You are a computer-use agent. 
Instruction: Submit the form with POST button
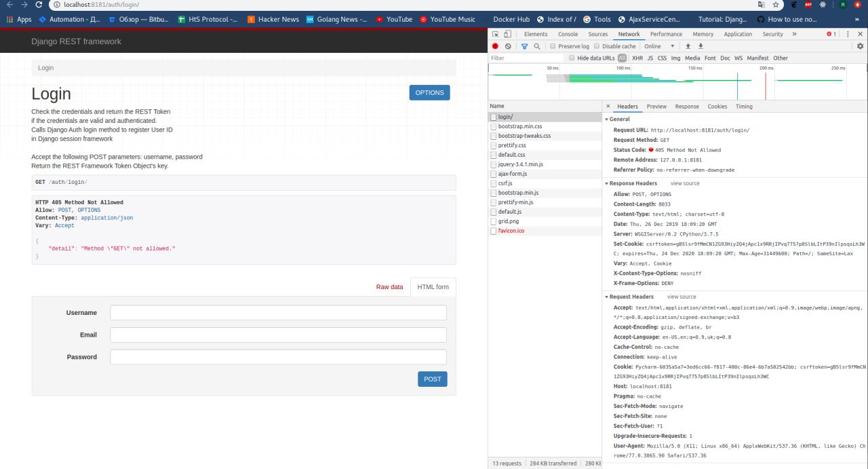tap(433, 379)
